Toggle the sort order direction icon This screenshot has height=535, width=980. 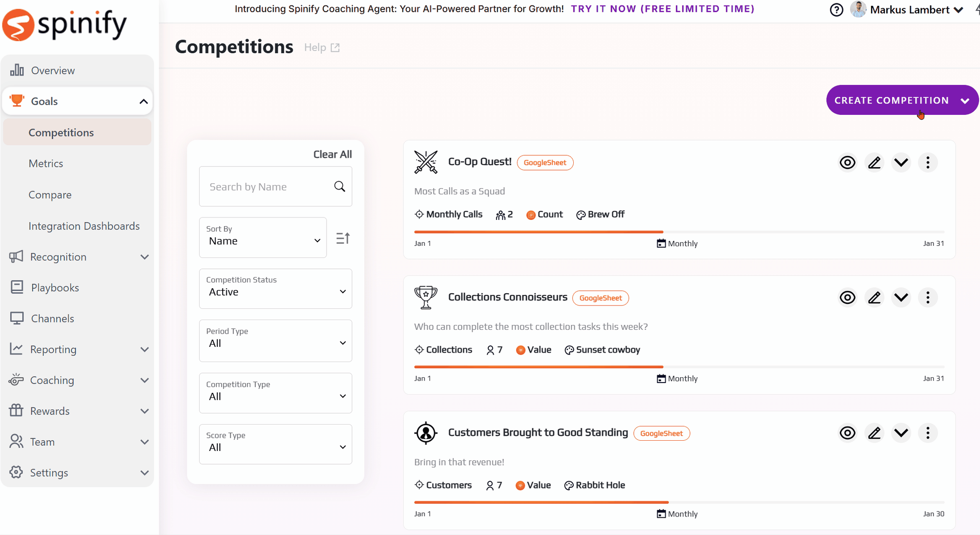tap(343, 238)
